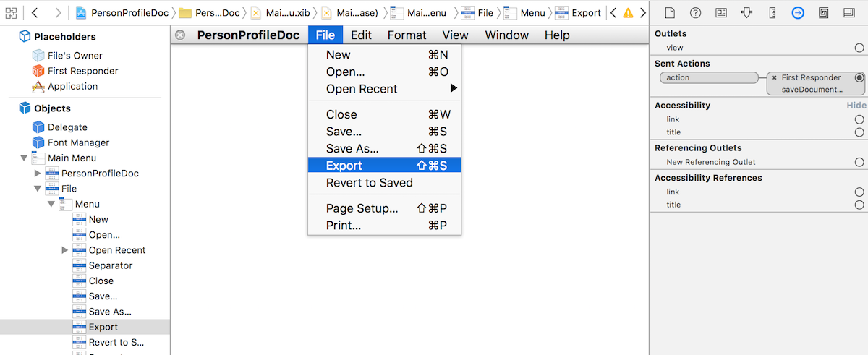
Task: Select Revert to Saved menu item
Action: tap(384, 183)
